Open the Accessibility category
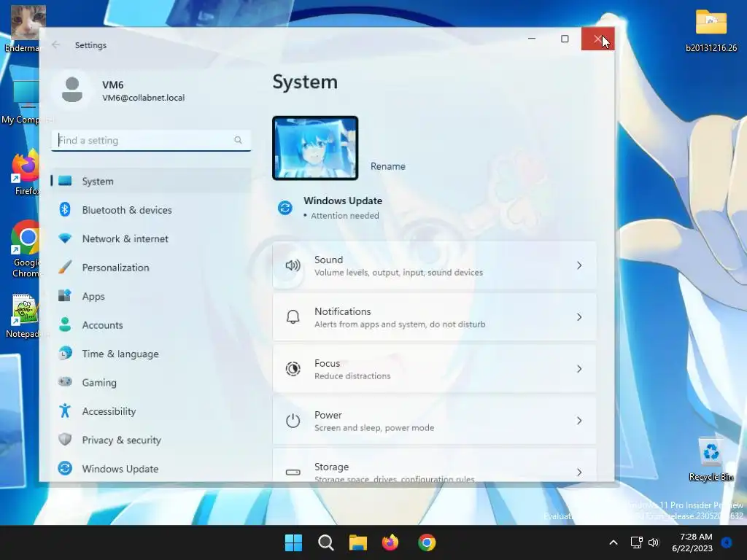The height and width of the screenshot is (560, 747). (151, 411)
